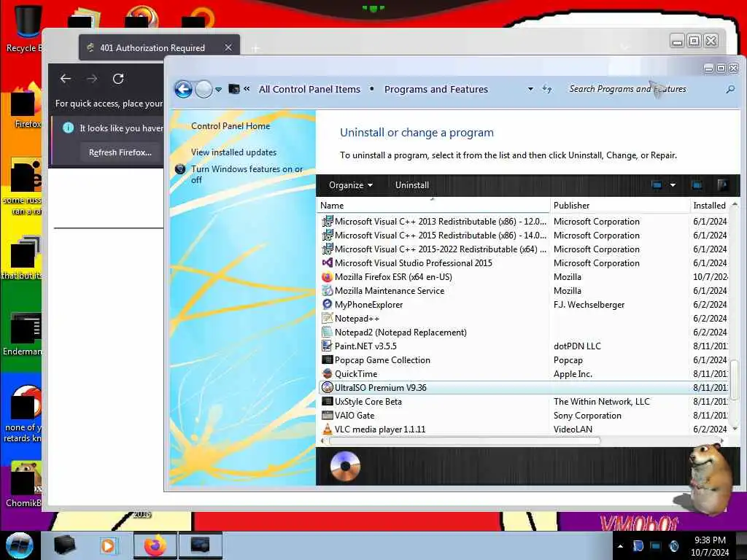Change the view with the views icon
The height and width of the screenshot is (560, 747).
[657, 185]
